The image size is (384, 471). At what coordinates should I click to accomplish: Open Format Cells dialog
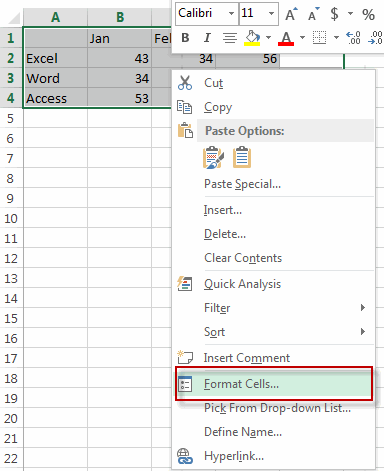(273, 384)
